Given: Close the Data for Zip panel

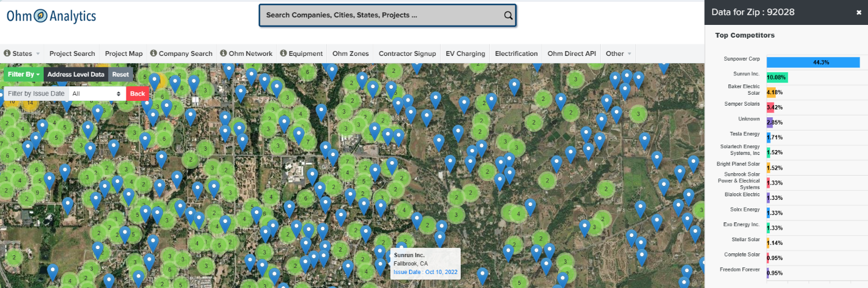Looking at the screenshot, I should (x=858, y=12).
